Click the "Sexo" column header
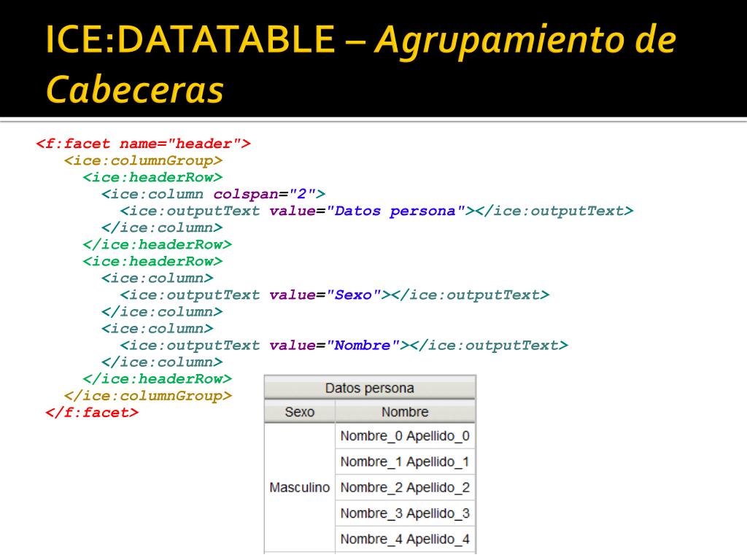Image resolution: width=747 pixels, height=560 pixels. (x=300, y=411)
